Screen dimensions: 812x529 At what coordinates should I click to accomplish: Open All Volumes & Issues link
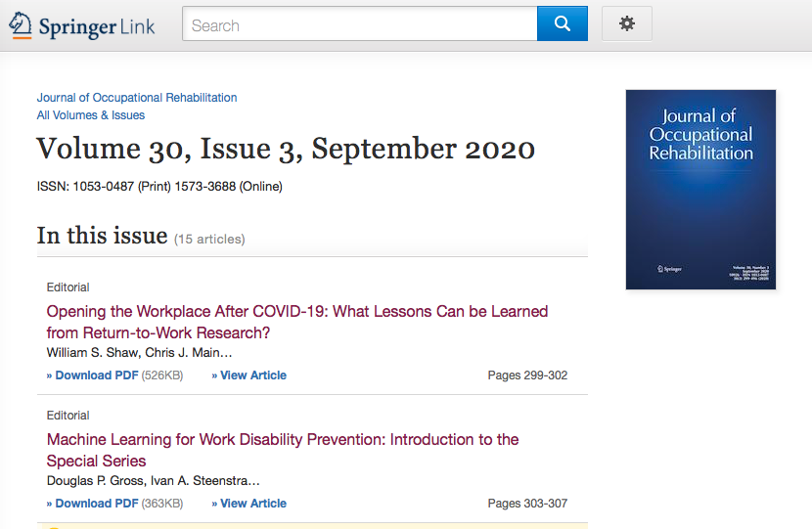pos(91,115)
